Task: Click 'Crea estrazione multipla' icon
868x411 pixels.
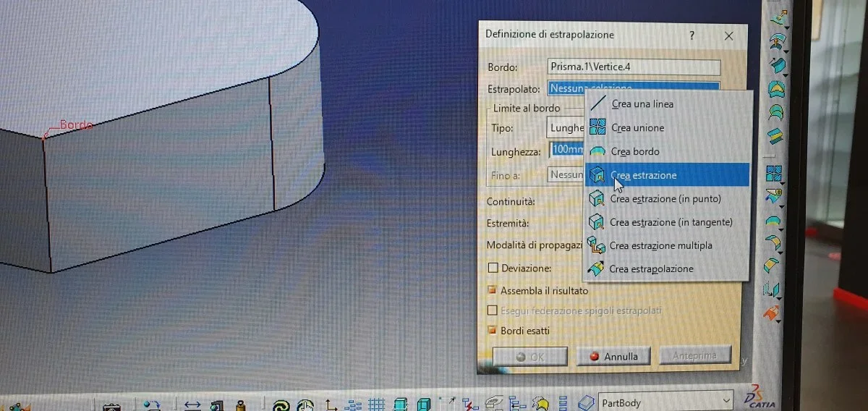Action: [596, 245]
